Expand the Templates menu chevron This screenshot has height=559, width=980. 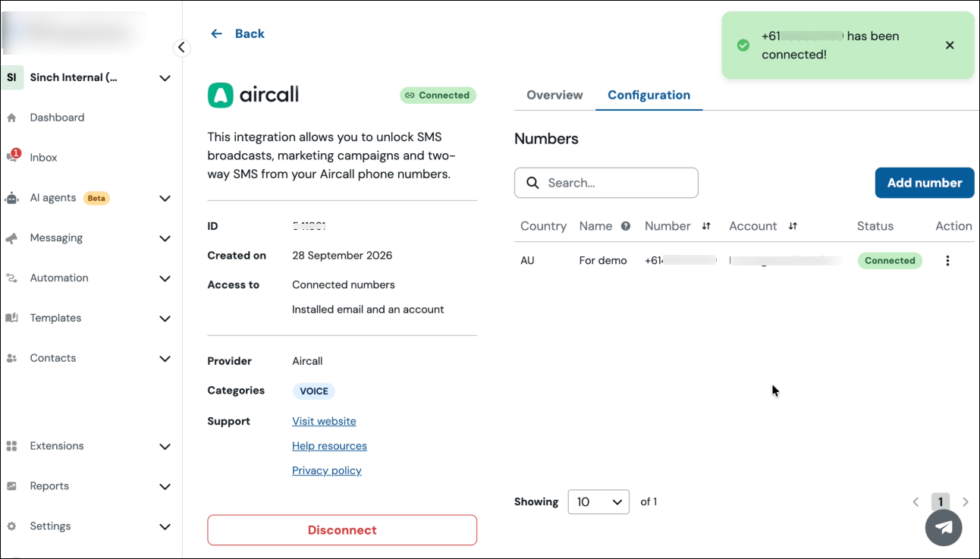[165, 319]
